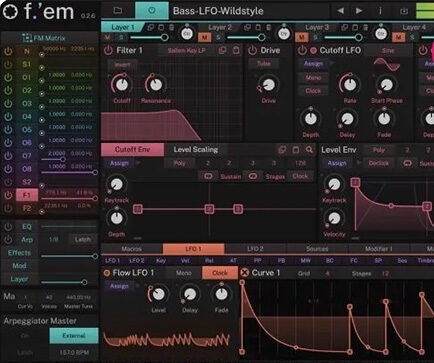Switch to the Layer 3 tab
Screen dimensions: 434x363
point(317,27)
